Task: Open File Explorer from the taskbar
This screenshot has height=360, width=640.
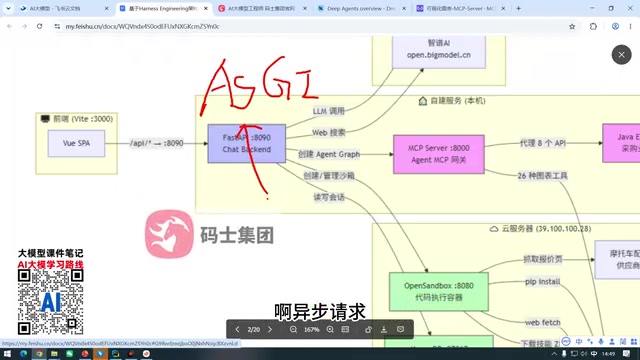Action: [54, 354]
